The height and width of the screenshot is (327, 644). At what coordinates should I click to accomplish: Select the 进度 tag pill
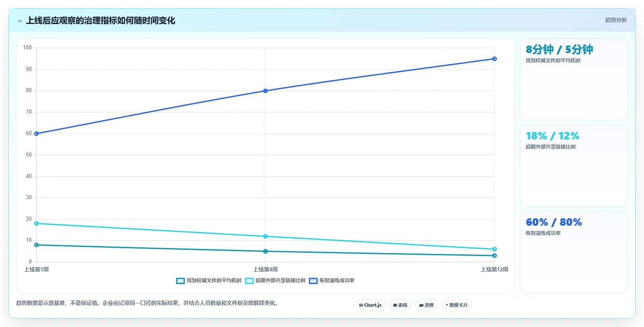pyautogui.click(x=426, y=305)
